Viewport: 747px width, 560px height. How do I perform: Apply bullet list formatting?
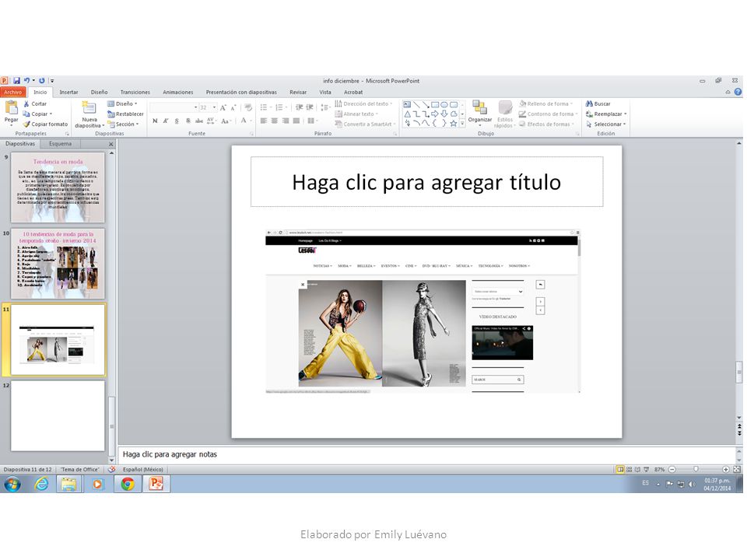pos(265,107)
